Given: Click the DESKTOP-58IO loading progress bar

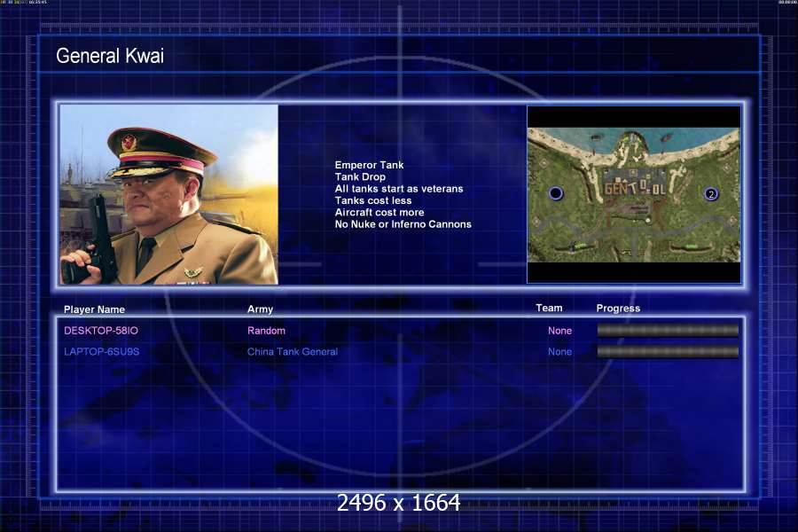Looking at the screenshot, I should [668, 331].
